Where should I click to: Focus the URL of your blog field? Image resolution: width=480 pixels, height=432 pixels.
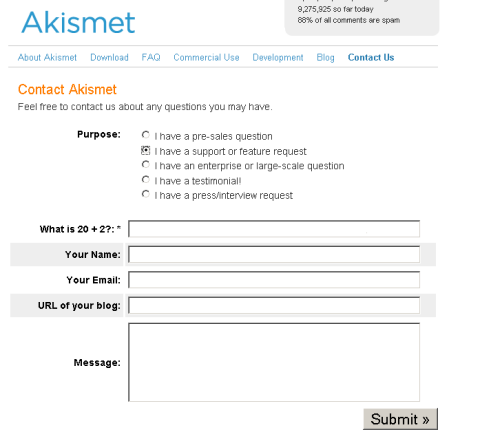[x=274, y=305]
